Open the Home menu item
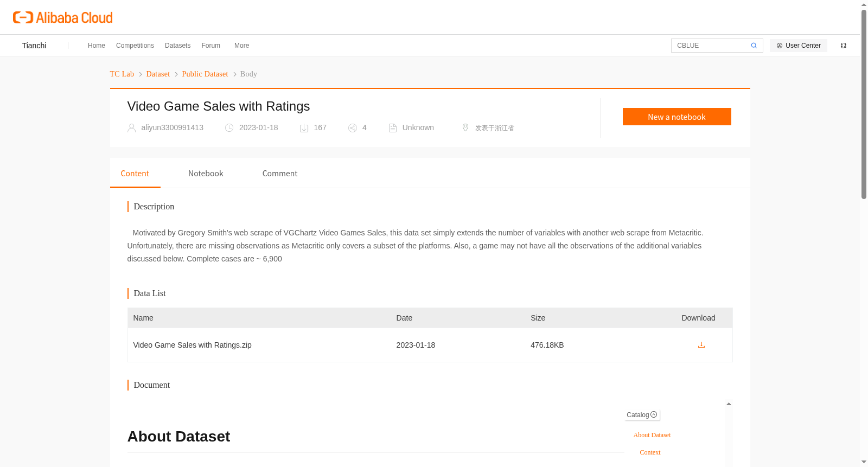The height and width of the screenshot is (467, 868). [97, 46]
